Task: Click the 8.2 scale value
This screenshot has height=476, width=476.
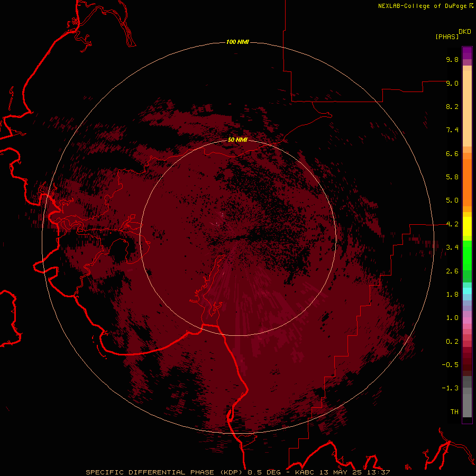Action: point(452,106)
